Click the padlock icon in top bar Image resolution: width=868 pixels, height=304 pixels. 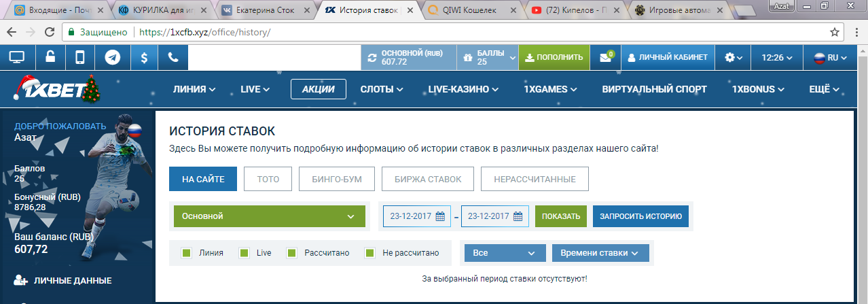pyautogui.click(x=51, y=58)
